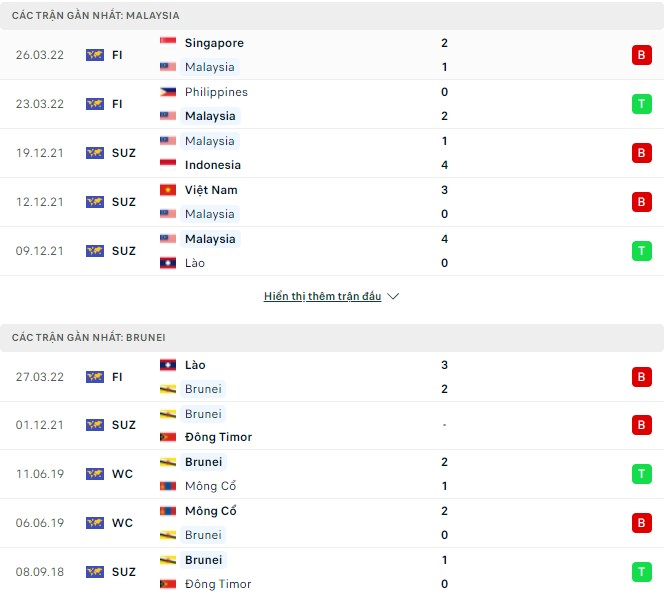The height and width of the screenshot is (598, 672).
Task: Click 'Hiển thị thêm trận đấu' link
Action: point(322,297)
